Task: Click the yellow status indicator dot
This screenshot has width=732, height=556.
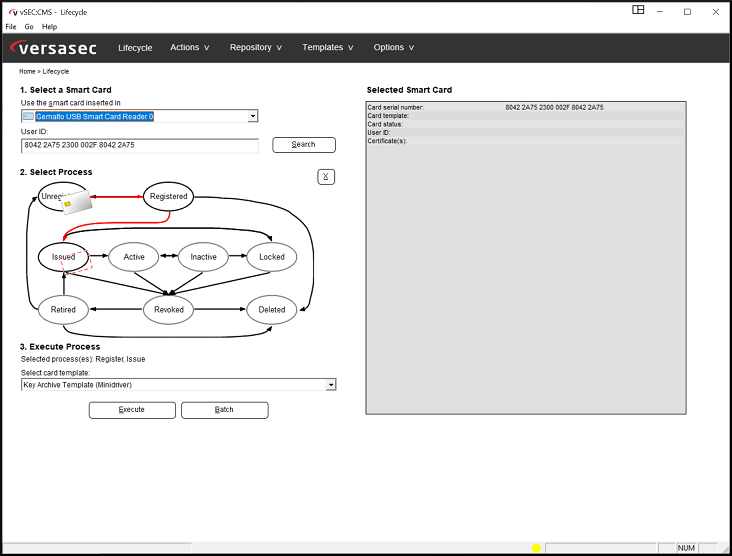Action: [536, 548]
